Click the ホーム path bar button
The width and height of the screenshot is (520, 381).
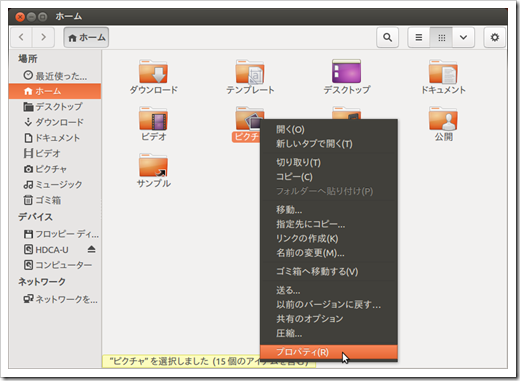[x=86, y=37]
